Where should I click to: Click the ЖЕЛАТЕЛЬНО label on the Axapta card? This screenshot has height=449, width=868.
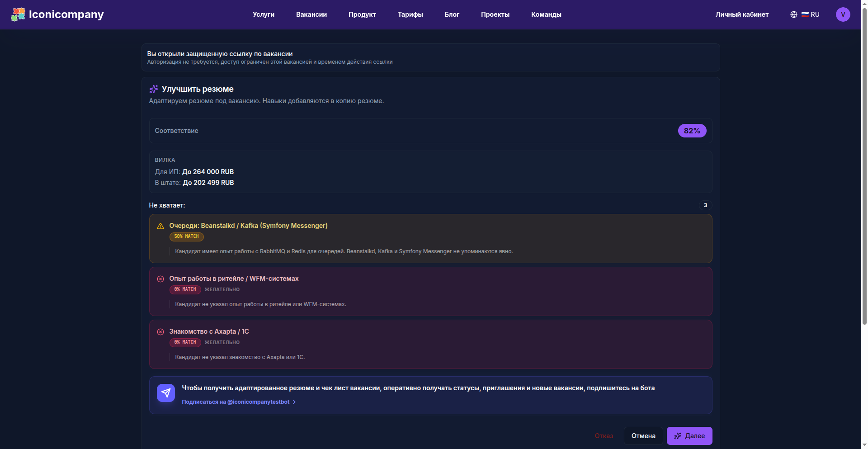[222, 342]
